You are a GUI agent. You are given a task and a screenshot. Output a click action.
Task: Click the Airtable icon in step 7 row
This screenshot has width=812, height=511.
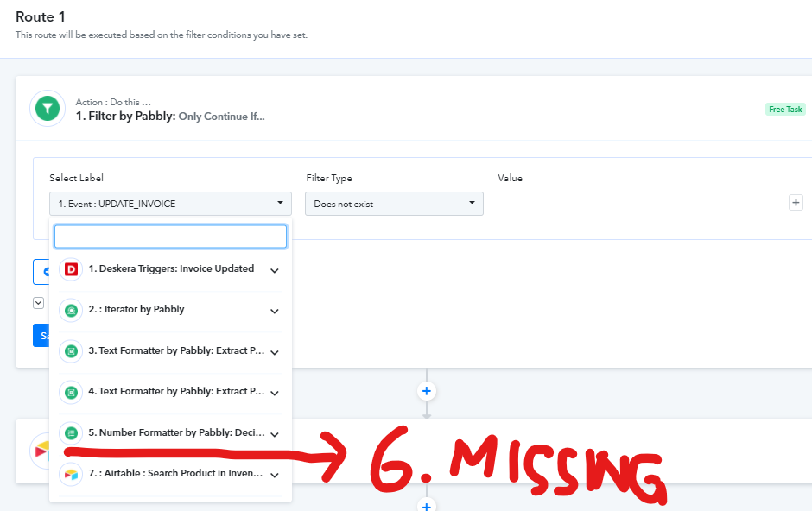tap(71, 474)
